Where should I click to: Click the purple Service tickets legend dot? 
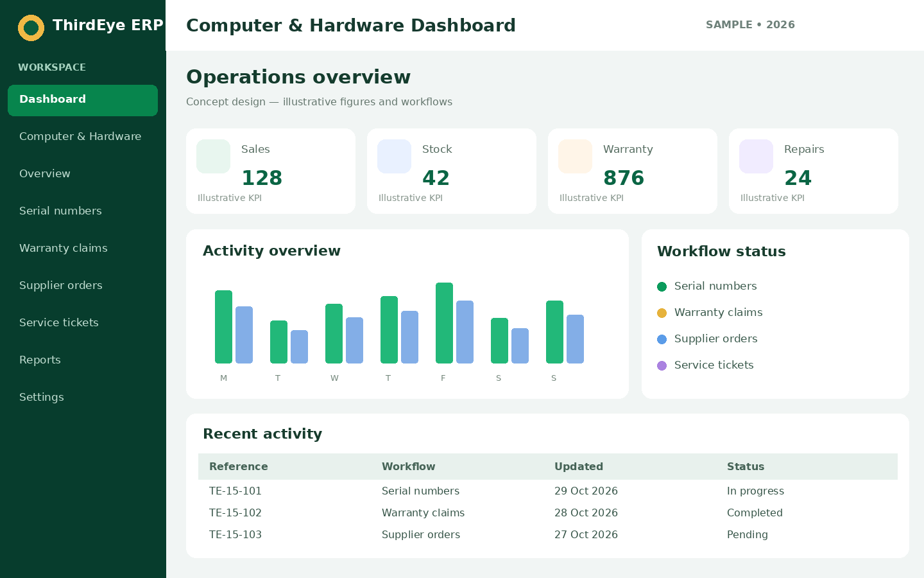(x=662, y=365)
